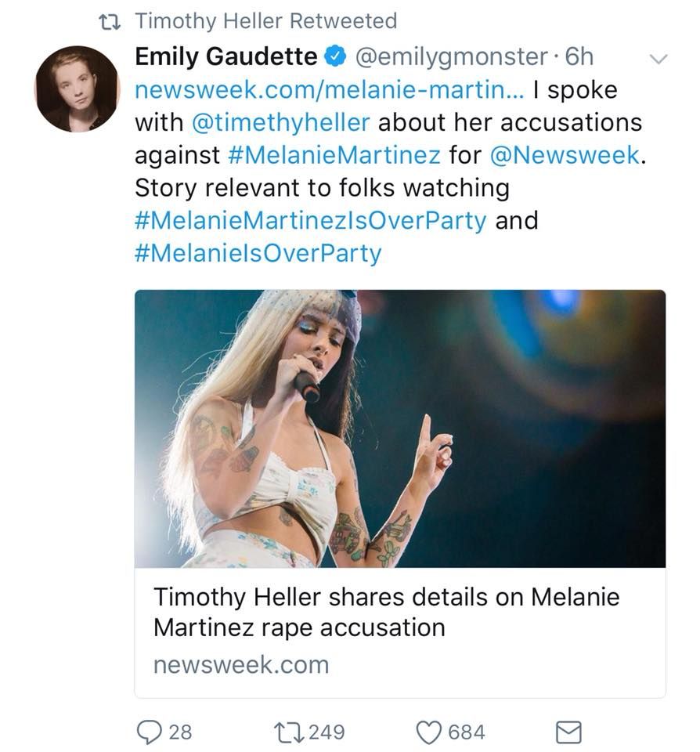
Task: Open hashtag #MelanieIsOverParty
Action: coord(258,253)
